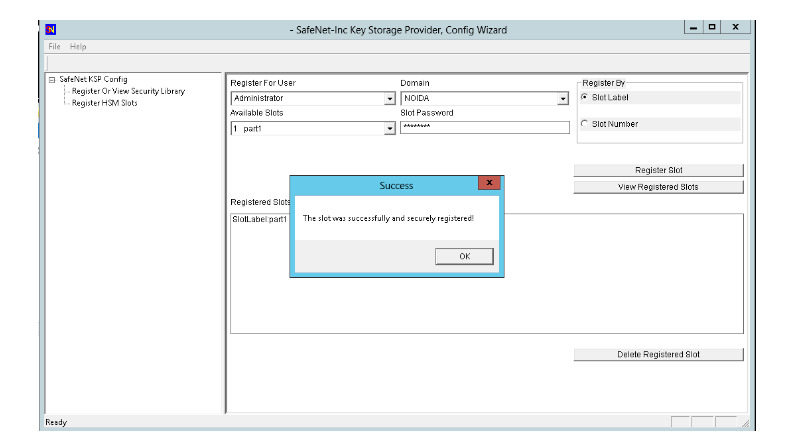The height and width of the screenshot is (446, 794).
Task: Close the Success dialog with red X
Action: [x=489, y=183]
